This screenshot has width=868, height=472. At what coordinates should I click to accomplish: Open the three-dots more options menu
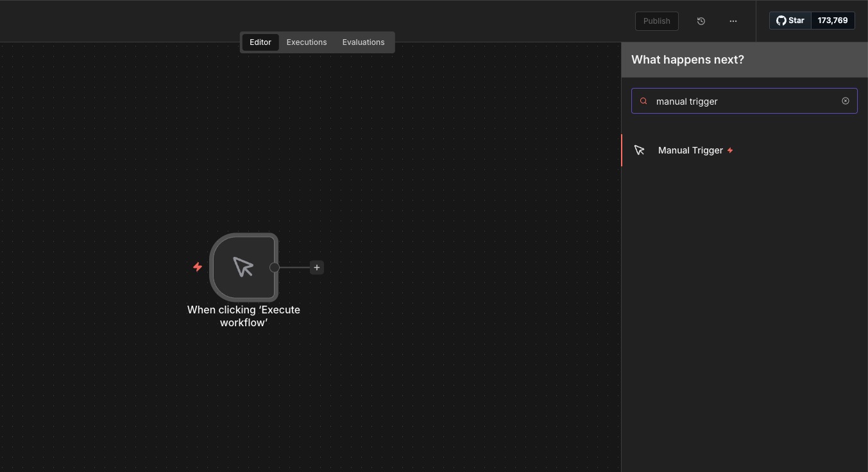733,21
